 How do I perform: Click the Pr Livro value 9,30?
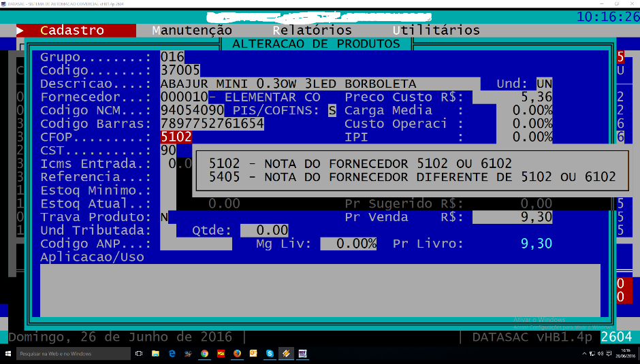(x=537, y=244)
